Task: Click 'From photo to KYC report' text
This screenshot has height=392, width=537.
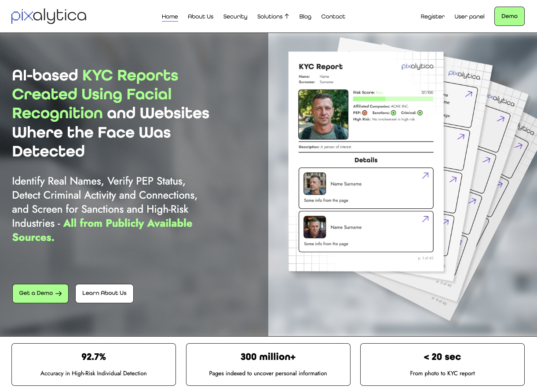Action: pos(442,374)
